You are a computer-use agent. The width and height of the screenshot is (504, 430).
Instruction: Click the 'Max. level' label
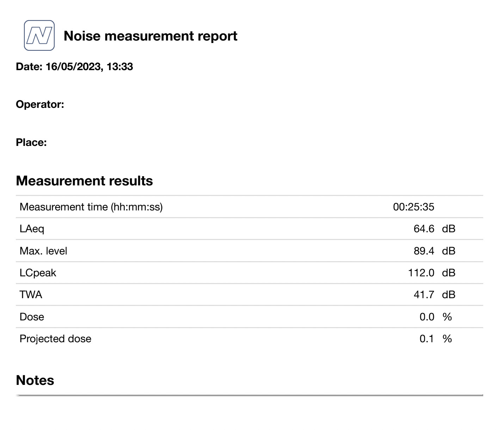43,251
